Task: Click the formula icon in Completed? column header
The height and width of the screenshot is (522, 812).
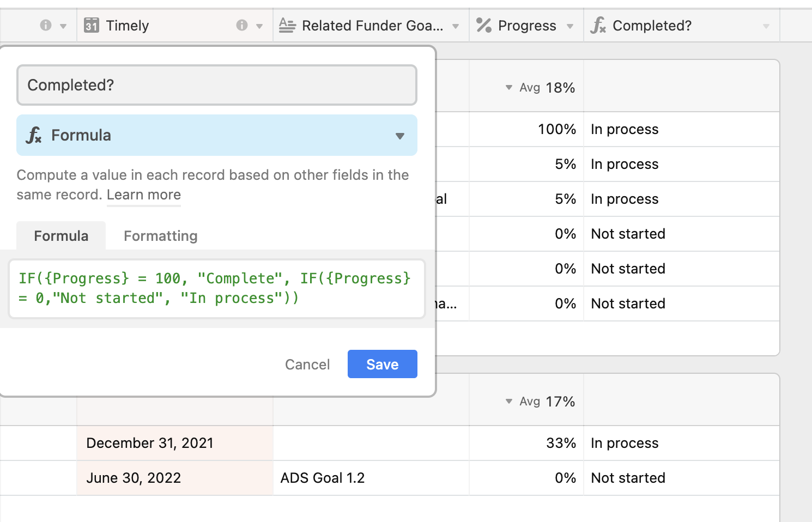Action: coord(598,25)
